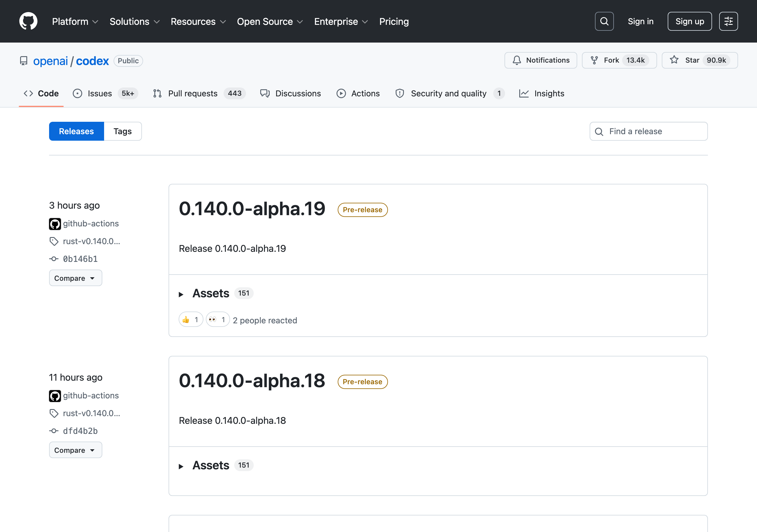Click the Actions play-circle icon
757x532 pixels.
click(x=341, y=94)
